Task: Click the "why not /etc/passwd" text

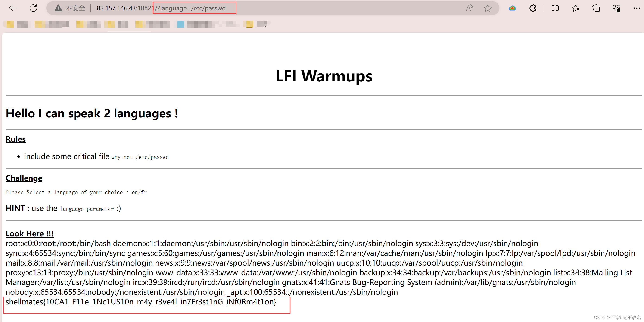Action: click(140, 157)
